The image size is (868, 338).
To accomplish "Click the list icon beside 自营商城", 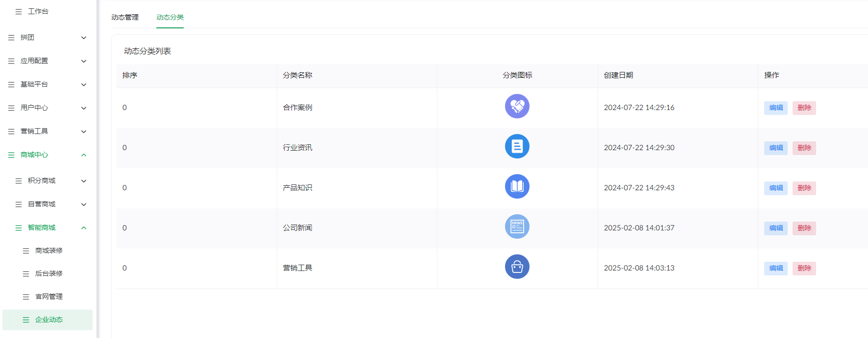I will coord(19,204).
